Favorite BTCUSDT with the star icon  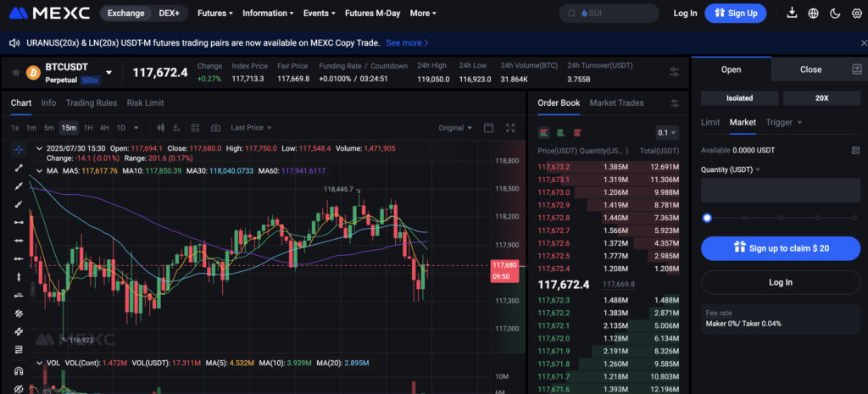[x=16, y=73]
